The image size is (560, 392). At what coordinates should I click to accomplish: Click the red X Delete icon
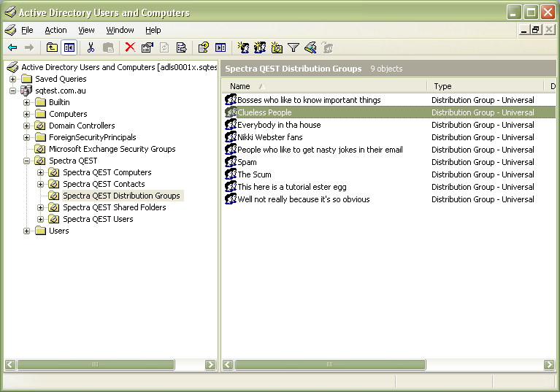[130, 47]
